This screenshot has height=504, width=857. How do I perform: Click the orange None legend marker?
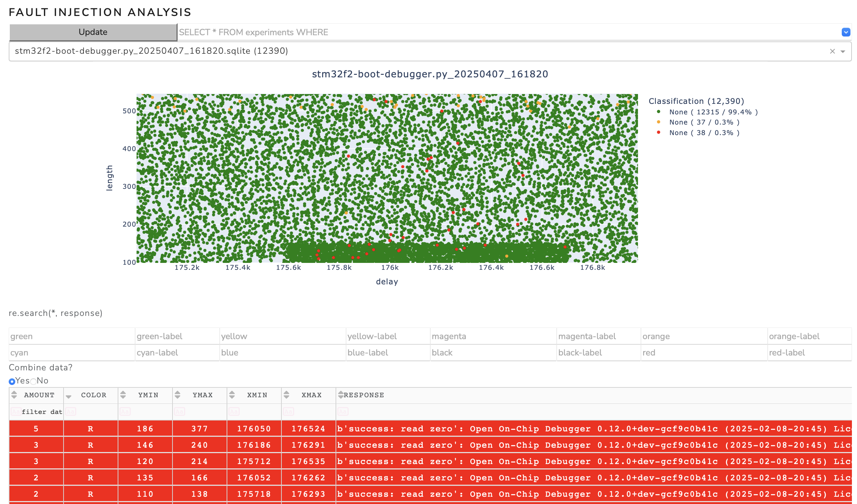(659, 122)
